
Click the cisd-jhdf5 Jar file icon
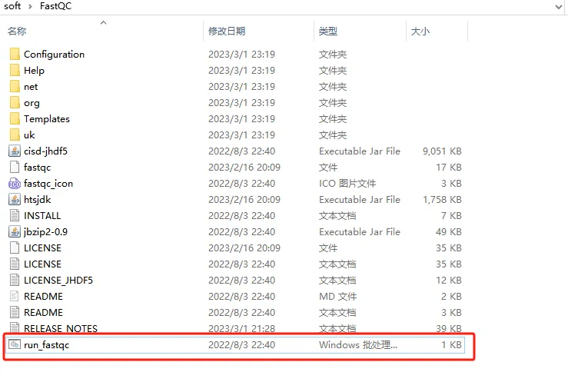pos(15,151)
